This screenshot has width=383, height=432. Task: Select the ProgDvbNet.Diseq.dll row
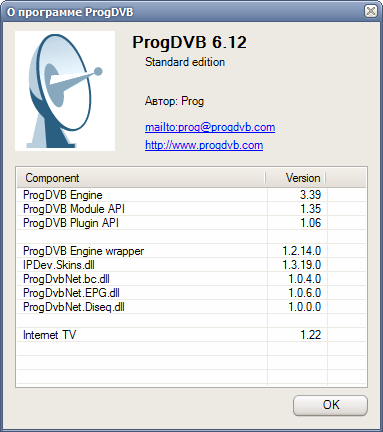click(191, 307)
